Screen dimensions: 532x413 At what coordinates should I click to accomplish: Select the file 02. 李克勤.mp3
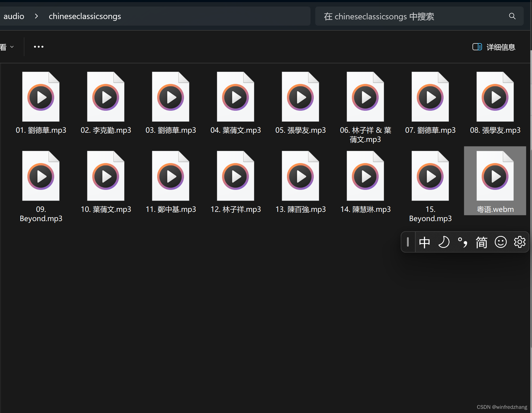click(106, 103)
